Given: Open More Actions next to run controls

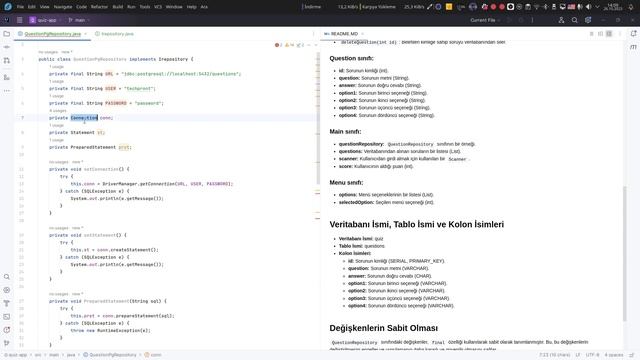Looking at the screenshot, I should click(x=532, y=20).
